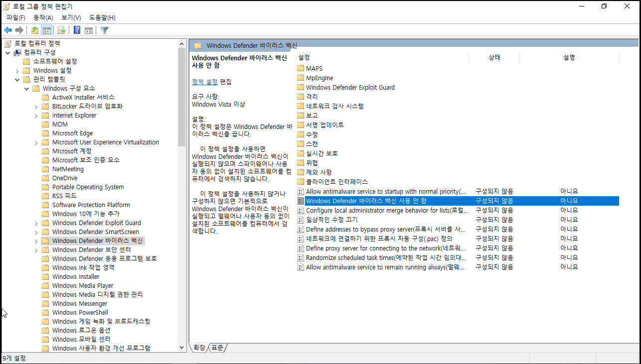Open the 파일(F) menu
The width and height of the screenshot is (641, 364).
click(15, 17)
